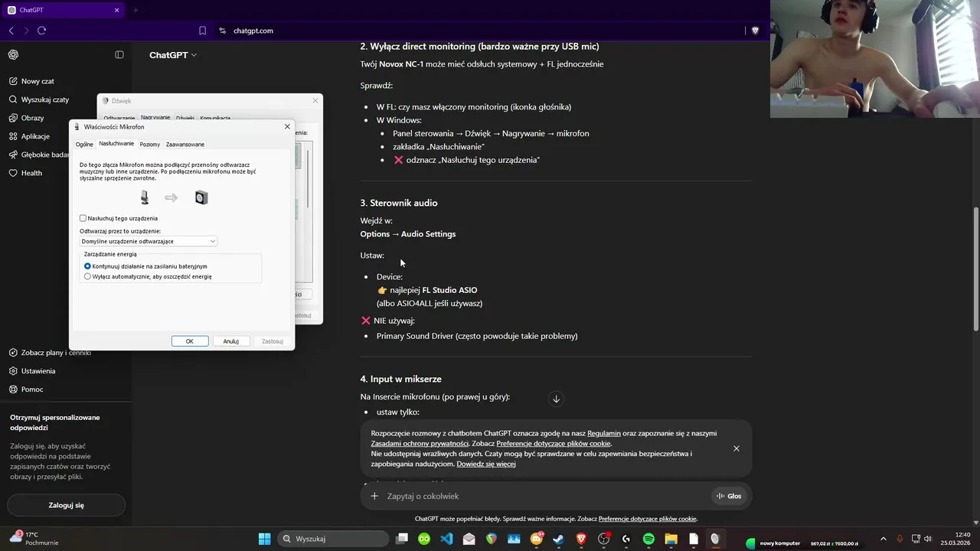Open Zobacz plany i cenniki
Viewport: 980px width, 551px height.
pyautogui.click(x=56, y=353)
